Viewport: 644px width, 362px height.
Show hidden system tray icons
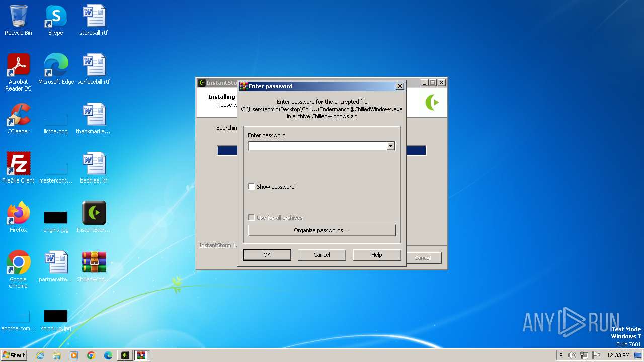(561, 355)
